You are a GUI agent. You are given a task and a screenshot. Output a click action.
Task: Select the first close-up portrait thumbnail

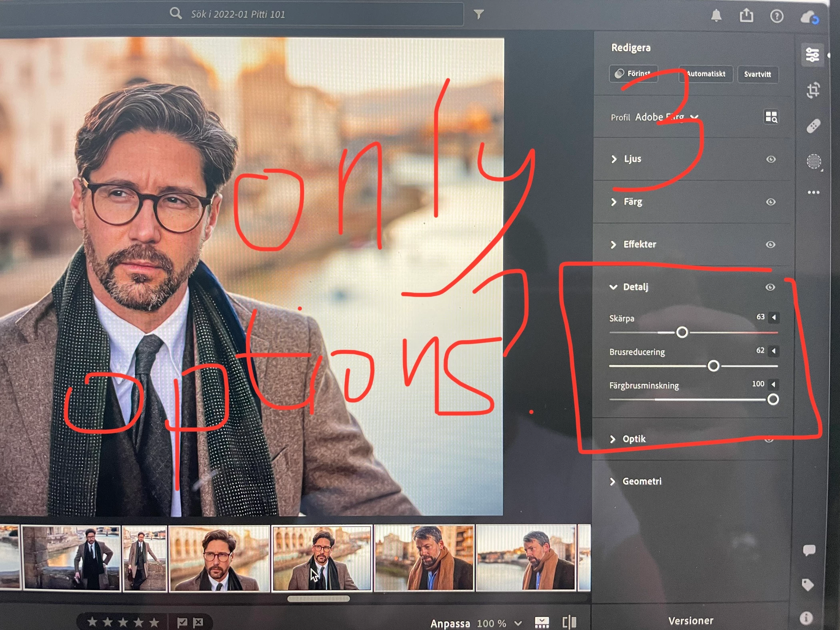(x=219, y=559)
